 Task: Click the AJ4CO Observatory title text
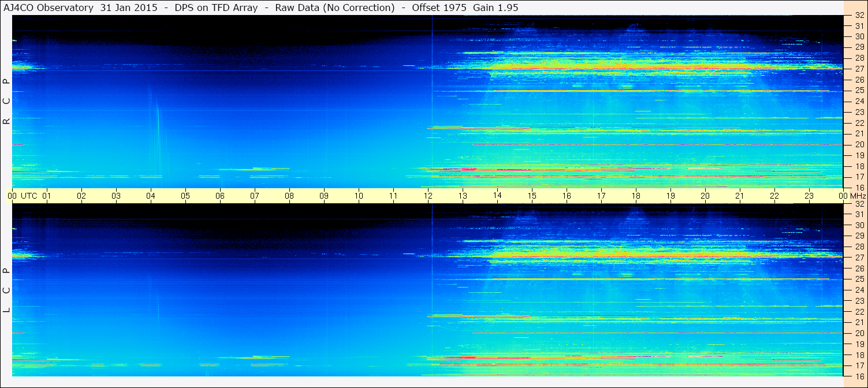point(49,8)
